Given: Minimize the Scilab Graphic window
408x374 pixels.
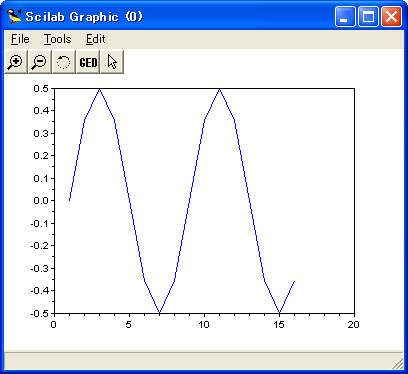Looking at the screenshot, I should [x=345, y=16].
